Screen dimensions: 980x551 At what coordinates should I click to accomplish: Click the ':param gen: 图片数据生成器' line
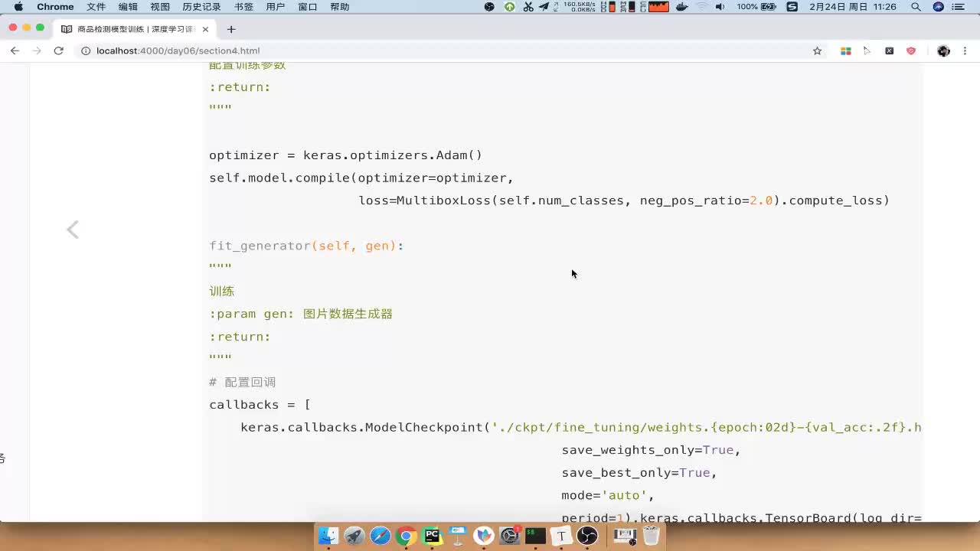(x=301, y=314)
